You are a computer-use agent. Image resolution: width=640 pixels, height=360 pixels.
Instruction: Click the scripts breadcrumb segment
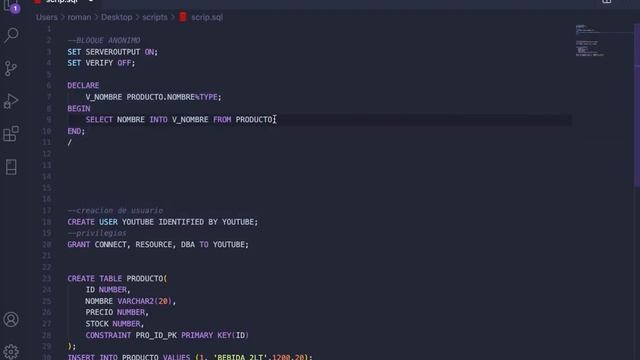point(155,17)
